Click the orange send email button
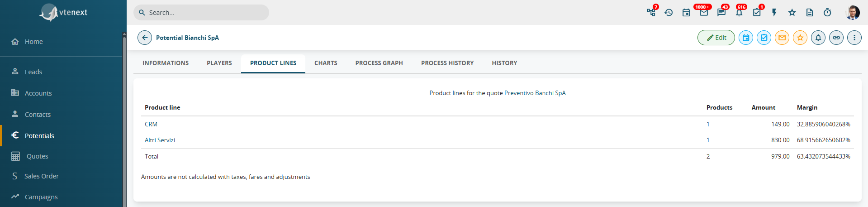Viewport: 868px width, 207px height. pyautogui.click(x=782, y=38)
